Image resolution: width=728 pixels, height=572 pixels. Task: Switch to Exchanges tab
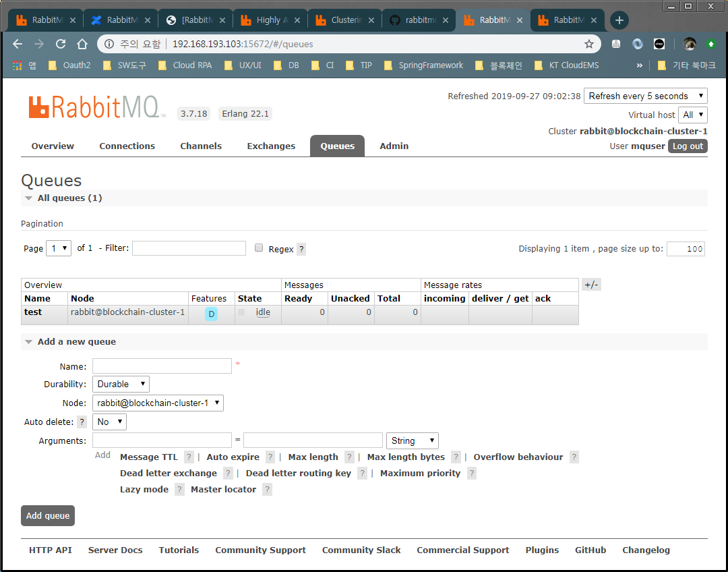[x=271, y=146]
